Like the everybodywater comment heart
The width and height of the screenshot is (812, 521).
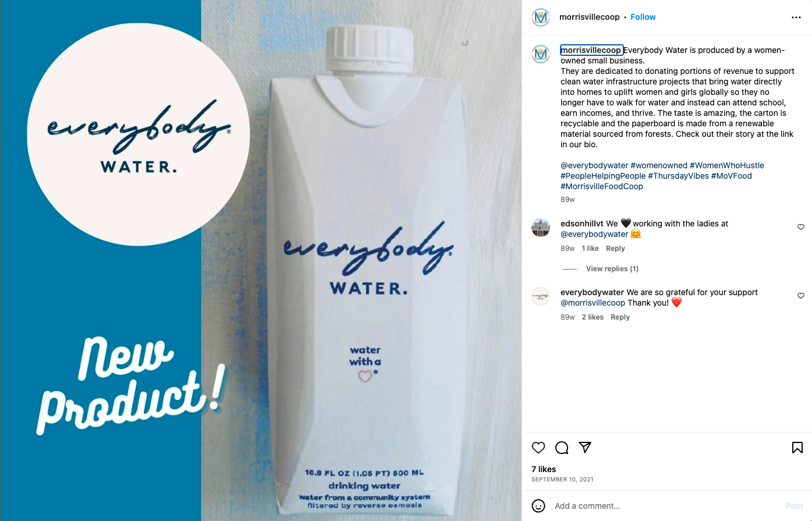click(801, 296)
